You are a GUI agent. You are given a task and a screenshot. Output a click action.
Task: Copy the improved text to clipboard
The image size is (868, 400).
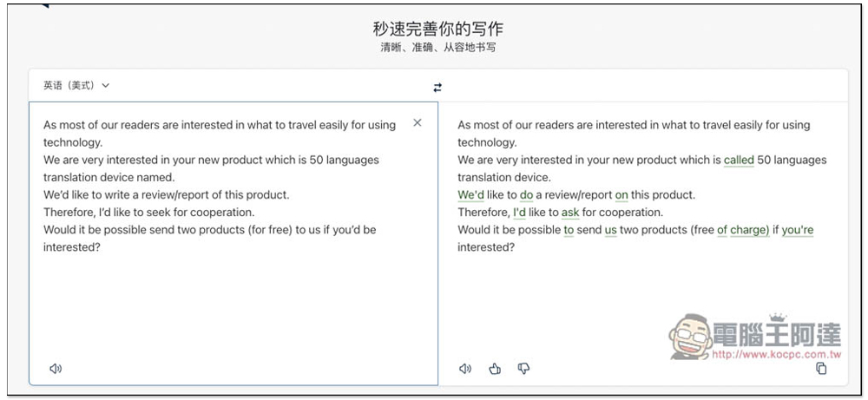821,369
